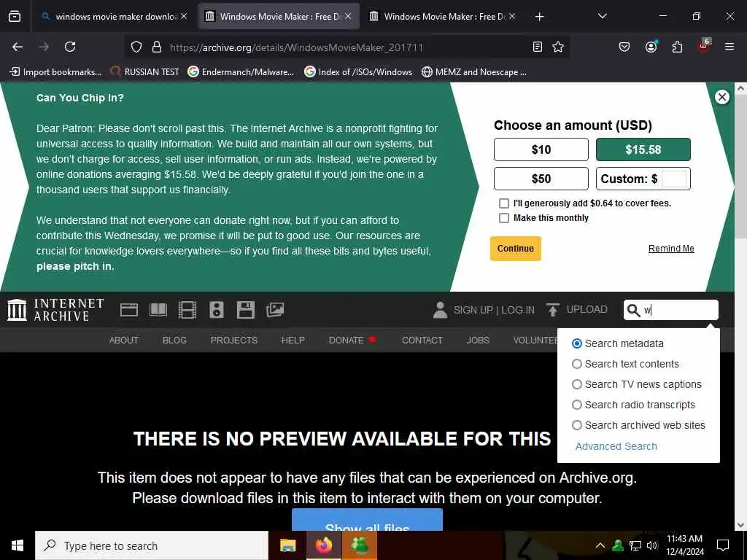Open Firefox account icon
This screenshot has height=560, width=747.
coord(651,47)
